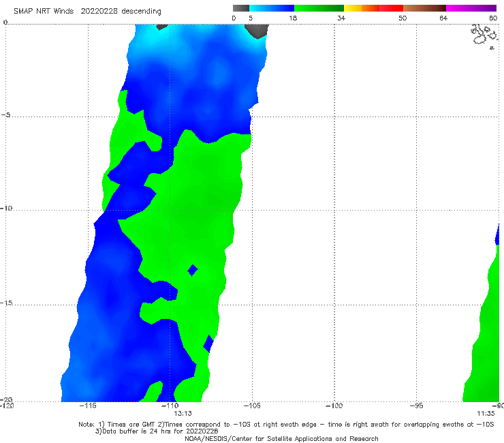Click the -115 longitude label
This screenshot has width=504, height=443.
tap(88, 406)
